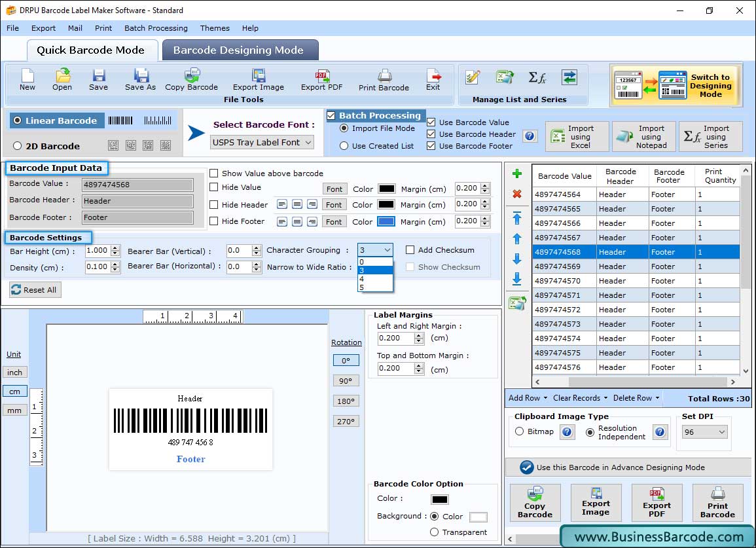This screenshot has width=756, height=548.
Task: Switch to Barcode Designing Mode tab
Action: 238,50
